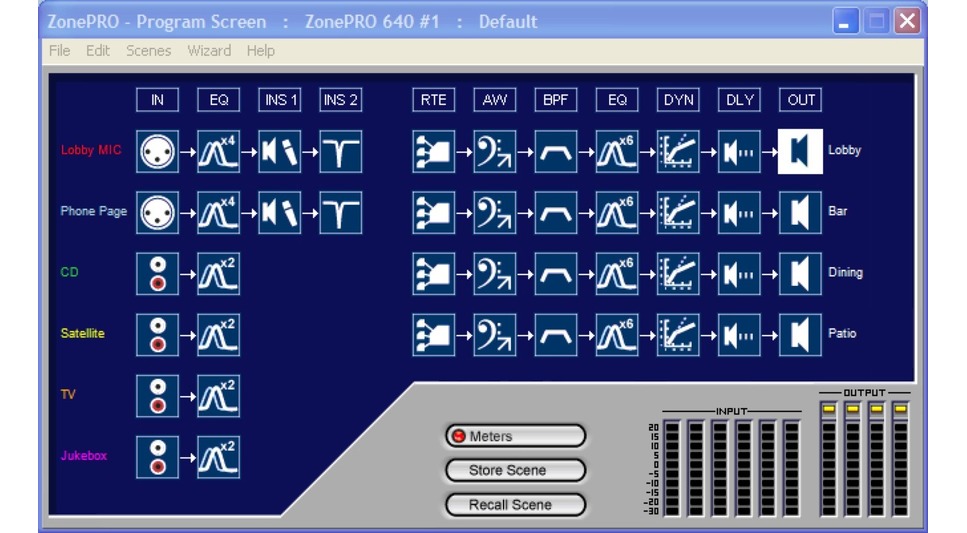Toggle the fourth output indicator light
This screenshot has width=967, height=533.
tap(900, 408)
